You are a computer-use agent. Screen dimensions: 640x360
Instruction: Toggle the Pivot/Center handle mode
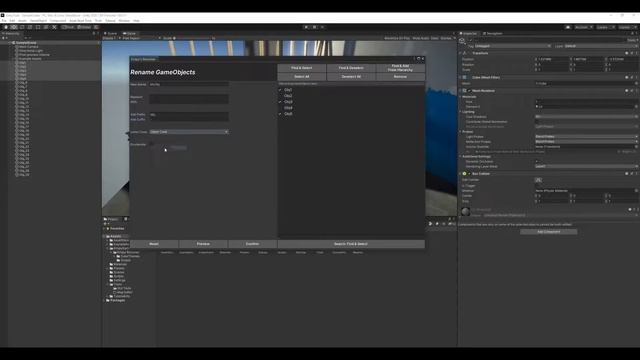click(68, 27)
